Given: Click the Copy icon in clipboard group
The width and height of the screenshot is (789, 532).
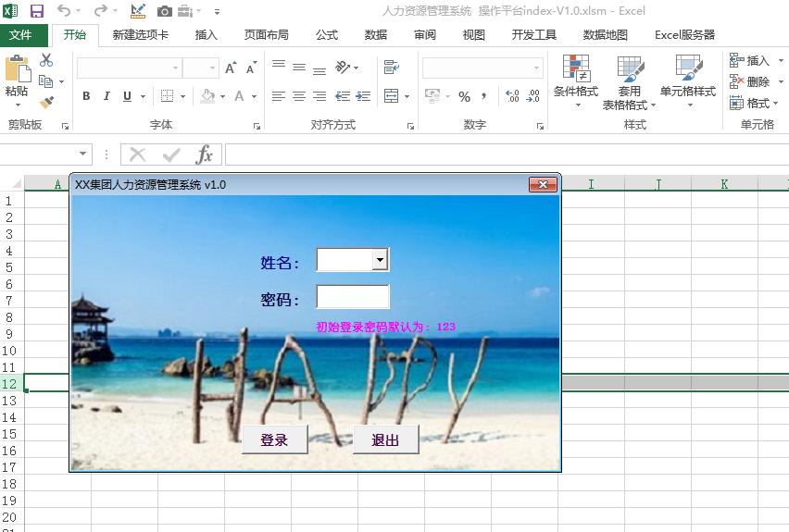Looking at the screenshot, I should (x=45, y=81).
